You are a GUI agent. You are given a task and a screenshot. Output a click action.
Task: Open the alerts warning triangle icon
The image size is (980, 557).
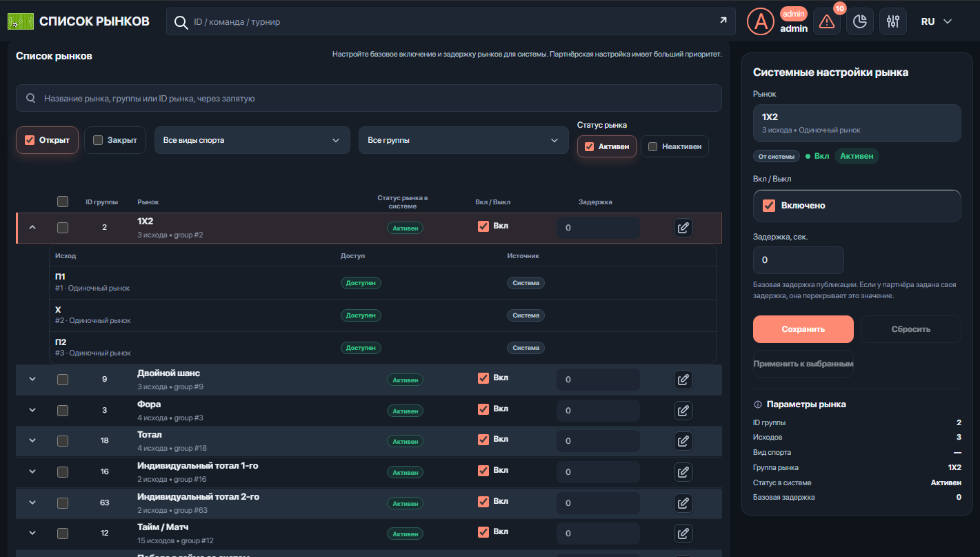(827, 21)
